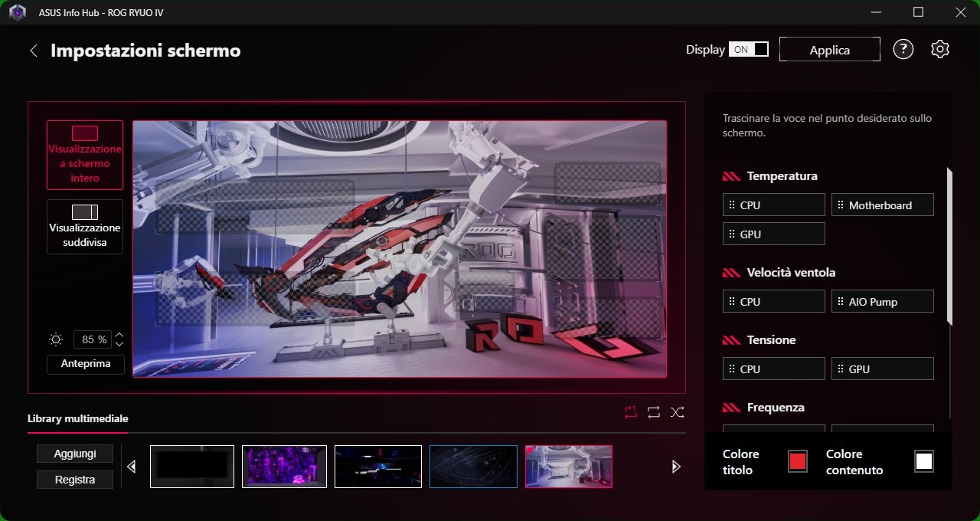Go back using the arrow beside Impostazioni schermo
This screenshot has width=980, height=521.
(34, 51)
